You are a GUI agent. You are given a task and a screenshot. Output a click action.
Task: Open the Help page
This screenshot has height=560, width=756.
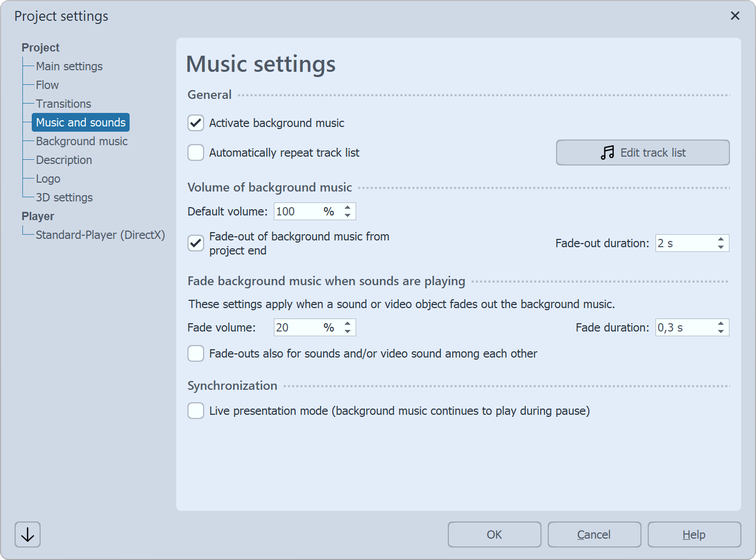694,534
